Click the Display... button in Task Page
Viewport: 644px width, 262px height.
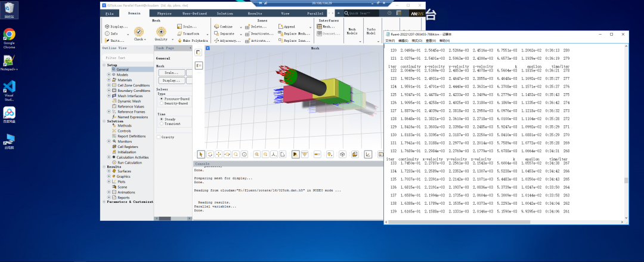pyautogui.click(x=171, y=81)
